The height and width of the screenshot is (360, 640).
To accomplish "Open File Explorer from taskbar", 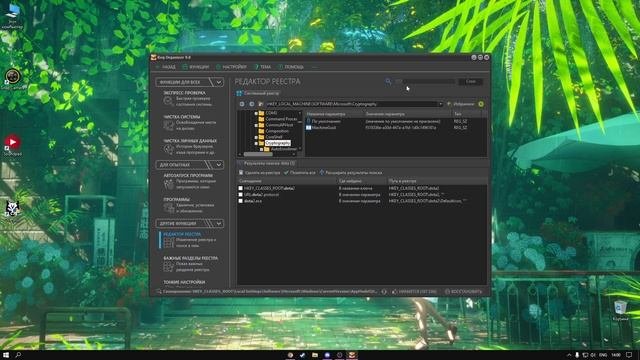I will coord(315,355).
